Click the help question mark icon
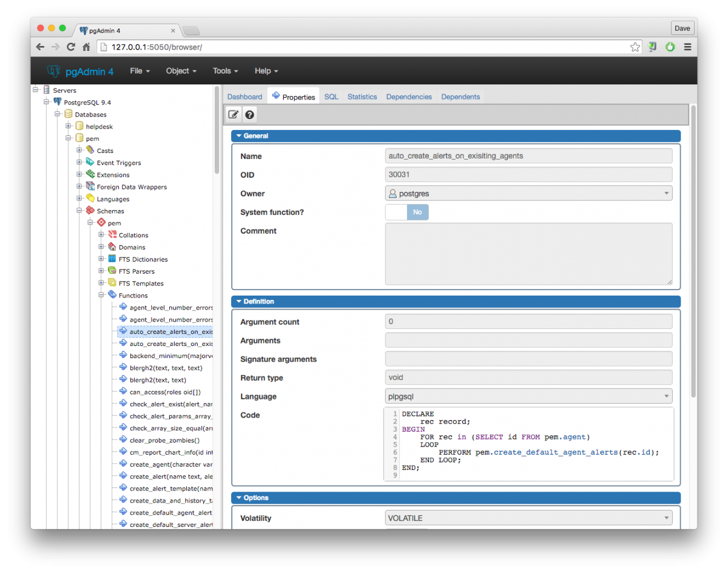728x573 pixels. [249, 115]
